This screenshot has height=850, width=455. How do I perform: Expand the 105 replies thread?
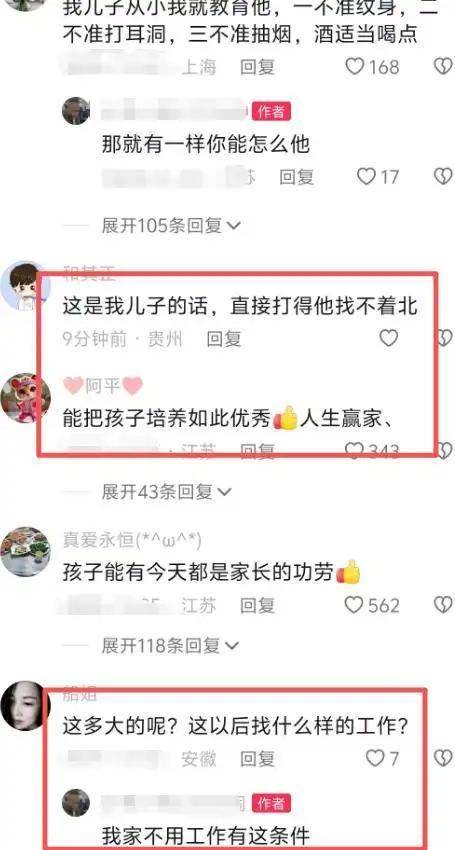coord(171,226)
